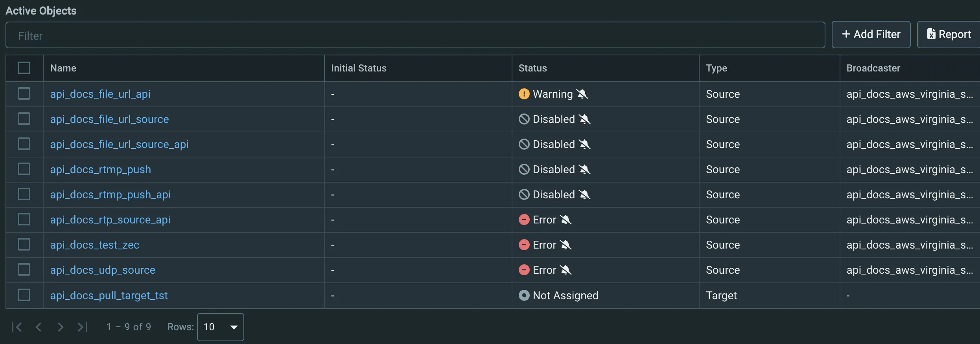Click the red Error icon for api_docs_test_zec
This screenshot has width=980, height=344.
point(524,245)
